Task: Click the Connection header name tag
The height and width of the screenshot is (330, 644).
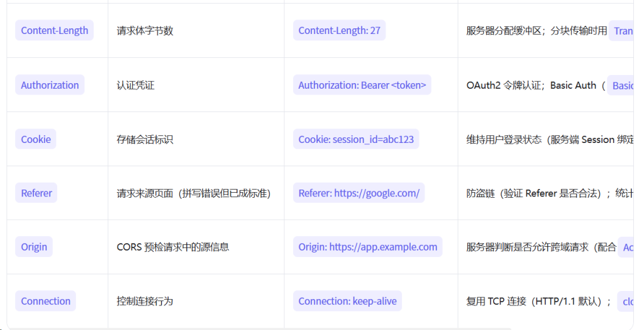Action: click(x=45, y=301)
